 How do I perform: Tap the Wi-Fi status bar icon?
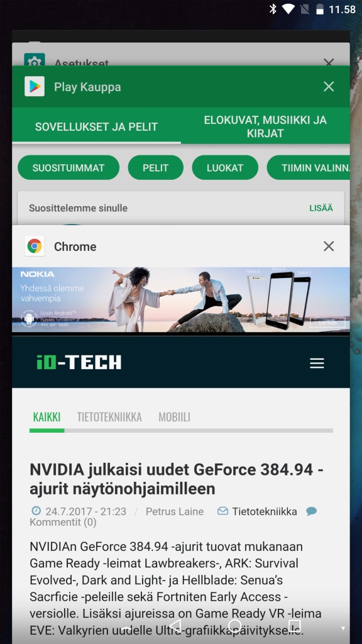click(288, 9)
